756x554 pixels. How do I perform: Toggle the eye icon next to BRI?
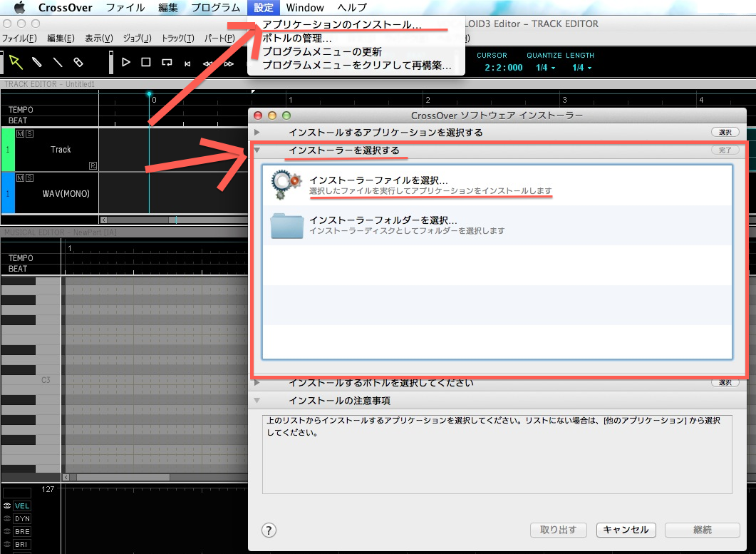(6, 544)
